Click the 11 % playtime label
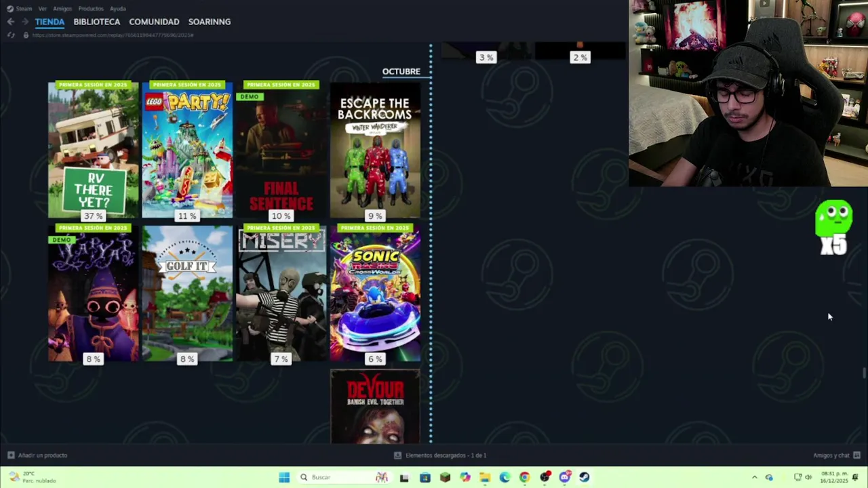This screenshot has width=868, height=488. [187, 216]
